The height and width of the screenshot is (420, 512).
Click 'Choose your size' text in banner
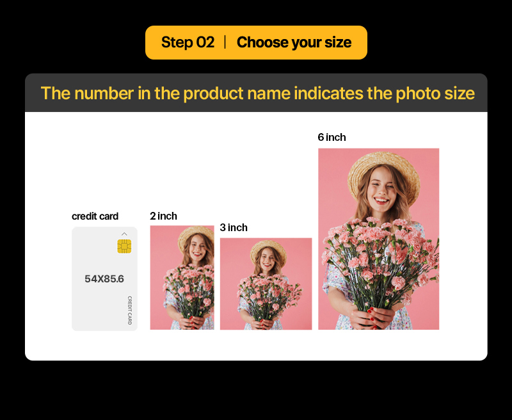click(x=294, y=42)
